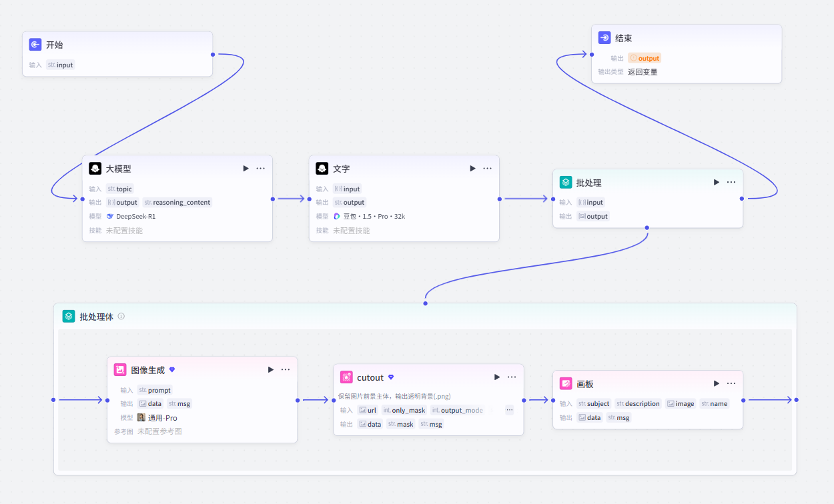Image resolution: width=834 pixels, height=504 pixels.
Task: Expand hidden cutout input parameters
Action: [510, 411]
